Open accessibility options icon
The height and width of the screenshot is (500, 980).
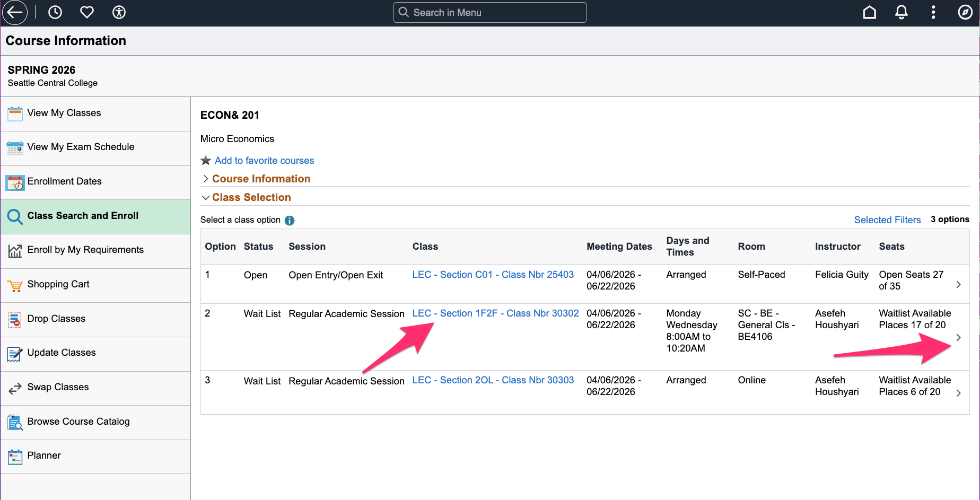coord(119,12)
